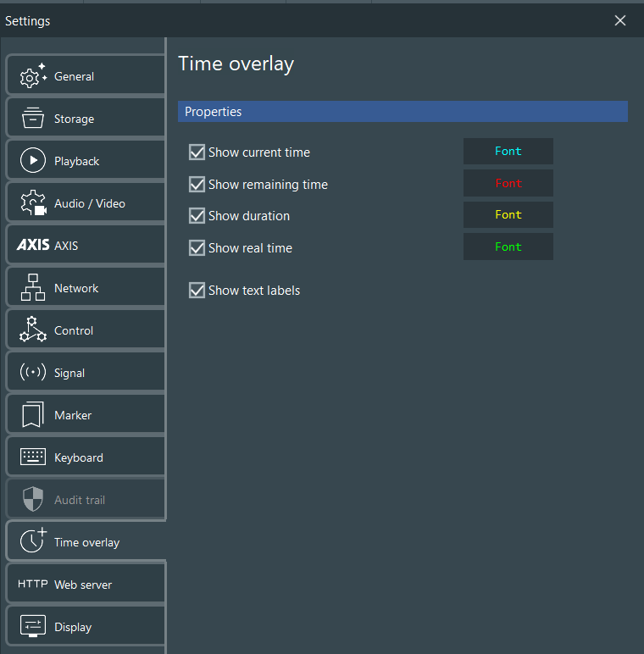Click the Display monitor icon
The height and width of the screenshot is (654, 644).
click(33, 626)
